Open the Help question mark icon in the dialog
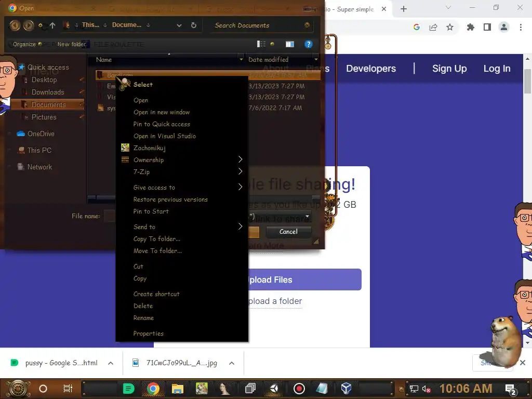 308,44
